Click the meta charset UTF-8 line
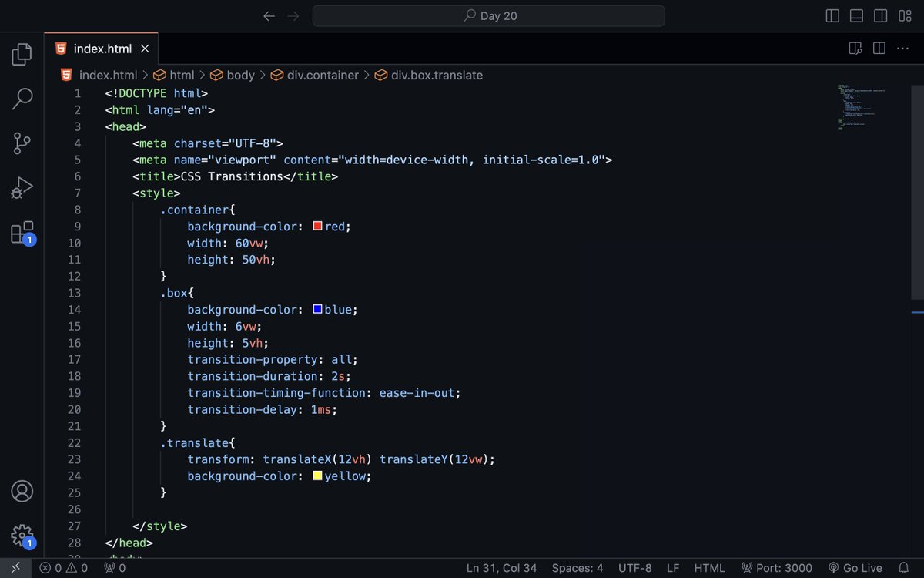 click(208, 143)
